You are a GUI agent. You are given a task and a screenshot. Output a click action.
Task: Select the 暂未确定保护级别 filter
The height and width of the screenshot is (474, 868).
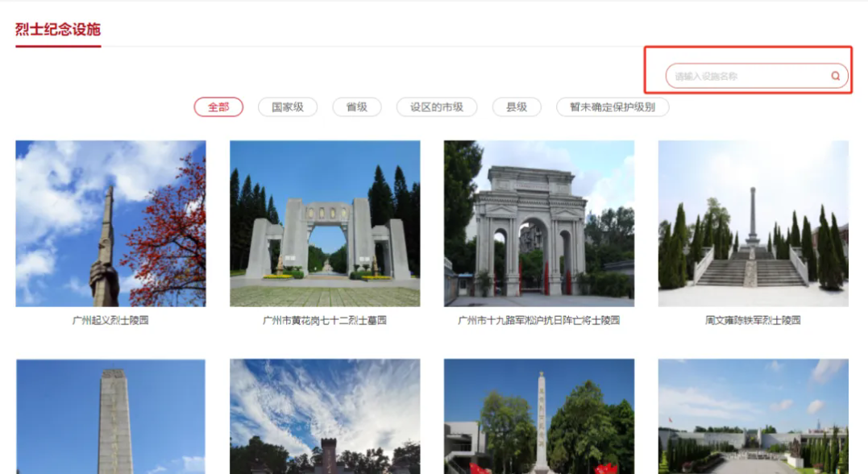[613, 106]
